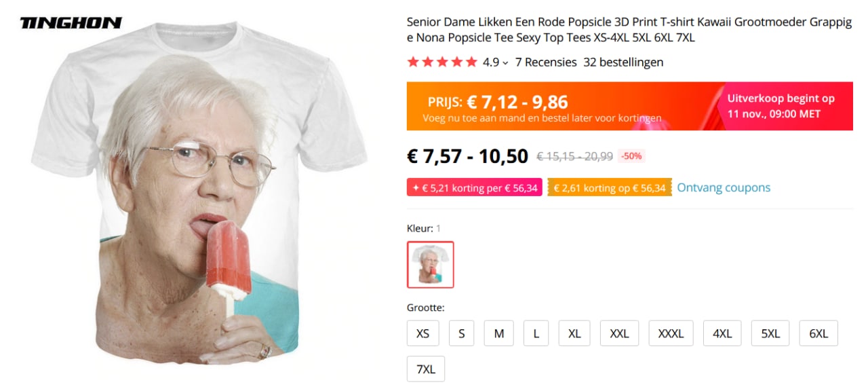Screen dimensions: 868x389
Task: Pick size 4XL
Action: [722, 333]
